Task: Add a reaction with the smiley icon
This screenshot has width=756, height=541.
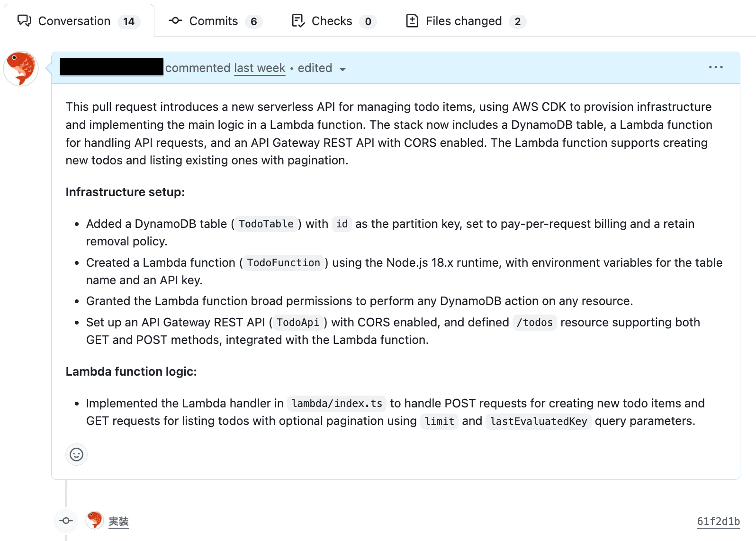Action: click(x=76, y=455)
